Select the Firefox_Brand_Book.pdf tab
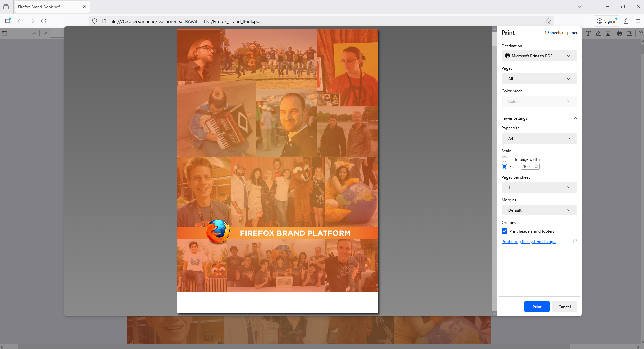This screenshot has width=644, height=349. click(x=47, y=7)
